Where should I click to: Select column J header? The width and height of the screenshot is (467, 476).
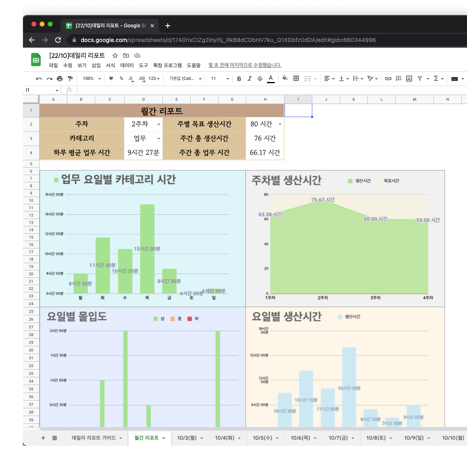point(326,99)
